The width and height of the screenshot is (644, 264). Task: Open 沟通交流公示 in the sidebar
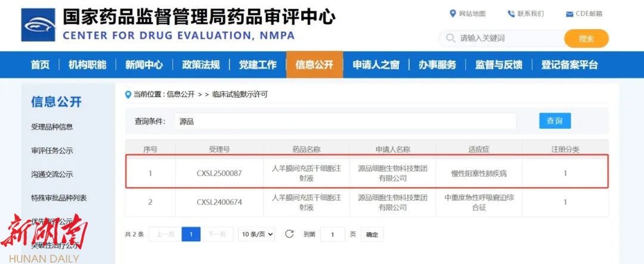point(52,175)
